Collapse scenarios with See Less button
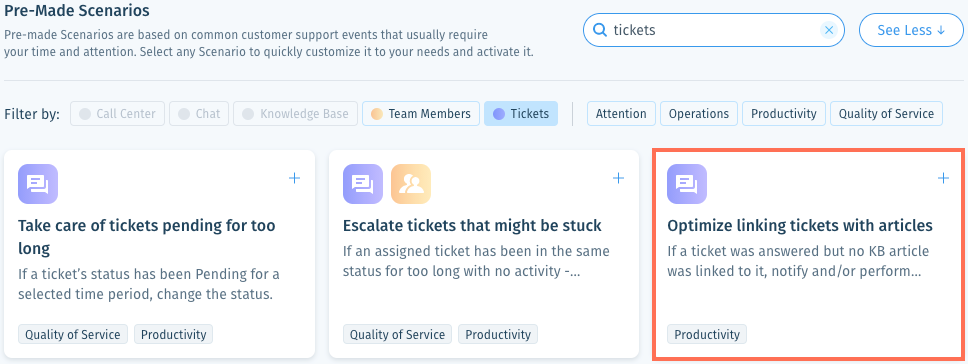This screenshot has width=968, height=364. pos(911,30)
